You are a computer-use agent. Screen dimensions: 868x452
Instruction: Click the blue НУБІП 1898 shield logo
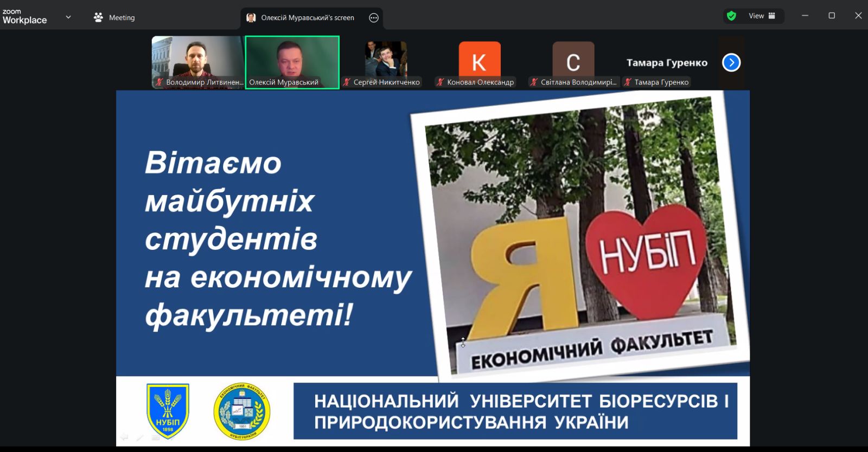click(x=168, y=411)
